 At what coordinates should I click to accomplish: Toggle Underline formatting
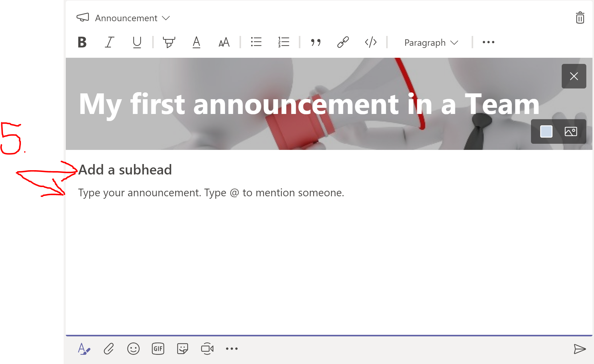tap(137, 42)
